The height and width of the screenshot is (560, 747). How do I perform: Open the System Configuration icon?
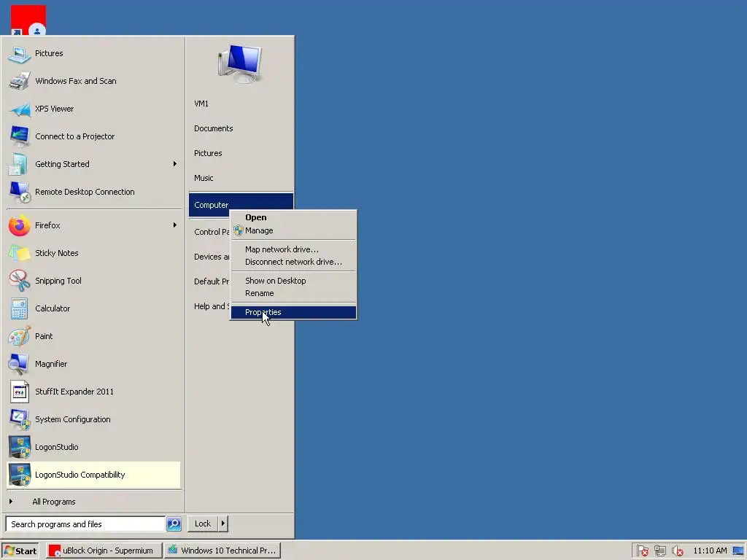coord(19,419)
